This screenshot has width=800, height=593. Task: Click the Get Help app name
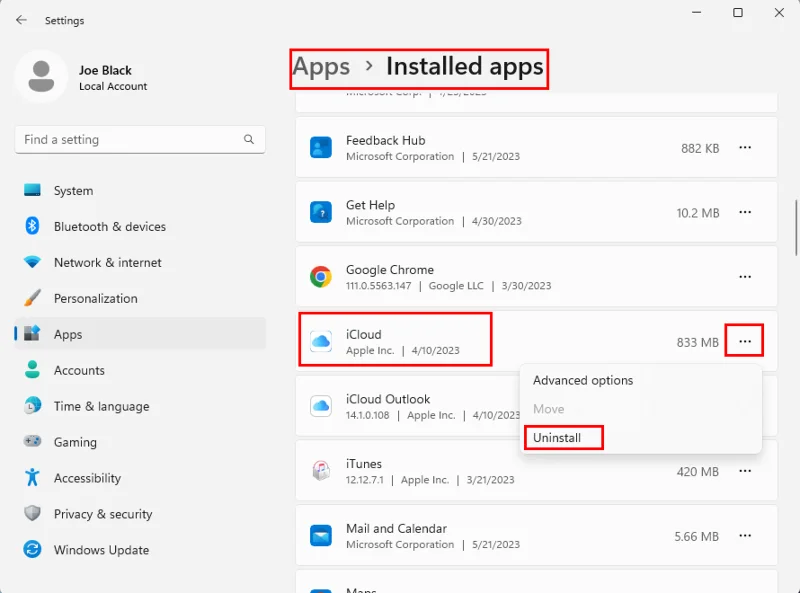(x=370, y=205)
